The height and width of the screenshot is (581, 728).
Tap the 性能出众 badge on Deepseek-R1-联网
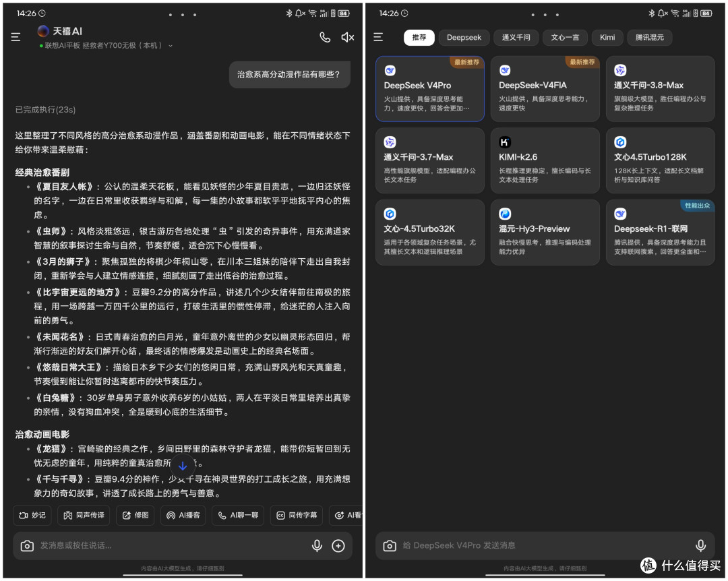[x=698, y=206]
